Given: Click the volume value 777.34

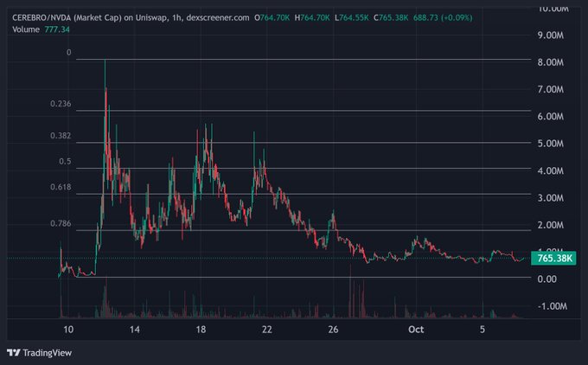Looking at the screenshot, I should [57, 29].
